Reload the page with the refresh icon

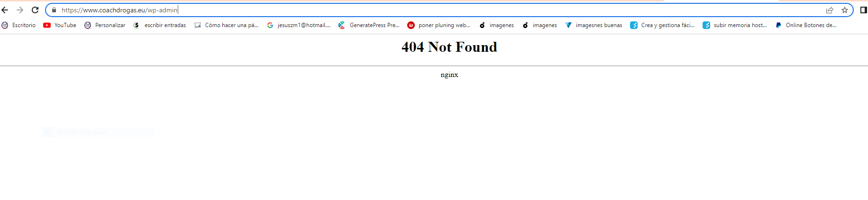tap(35, 10)
